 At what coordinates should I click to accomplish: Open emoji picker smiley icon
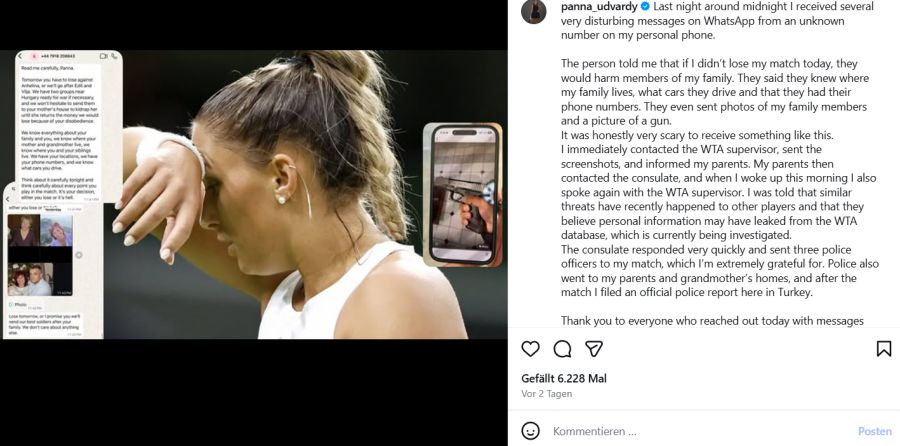(x=531, y=431)
